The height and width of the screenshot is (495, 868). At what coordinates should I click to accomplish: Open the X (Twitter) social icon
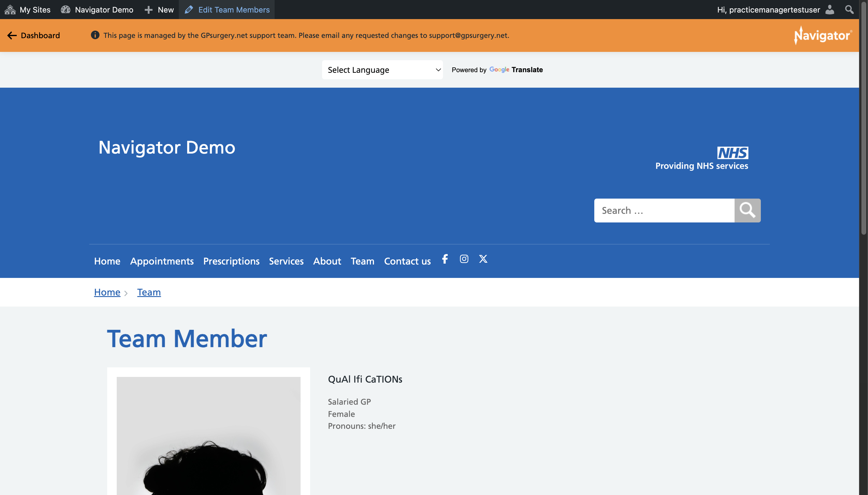(x=483, y=259)
